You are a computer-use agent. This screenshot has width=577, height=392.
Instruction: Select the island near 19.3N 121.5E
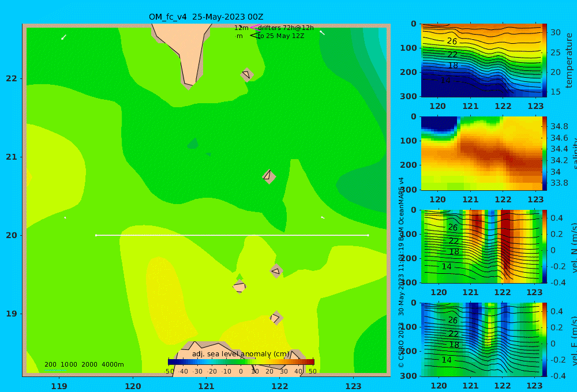[x=239, y=287]
